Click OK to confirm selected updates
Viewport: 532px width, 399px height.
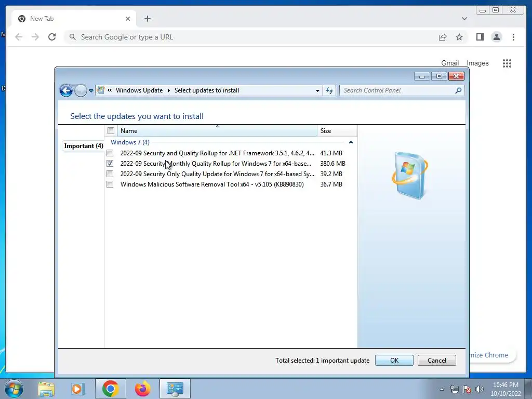point(394,361)
